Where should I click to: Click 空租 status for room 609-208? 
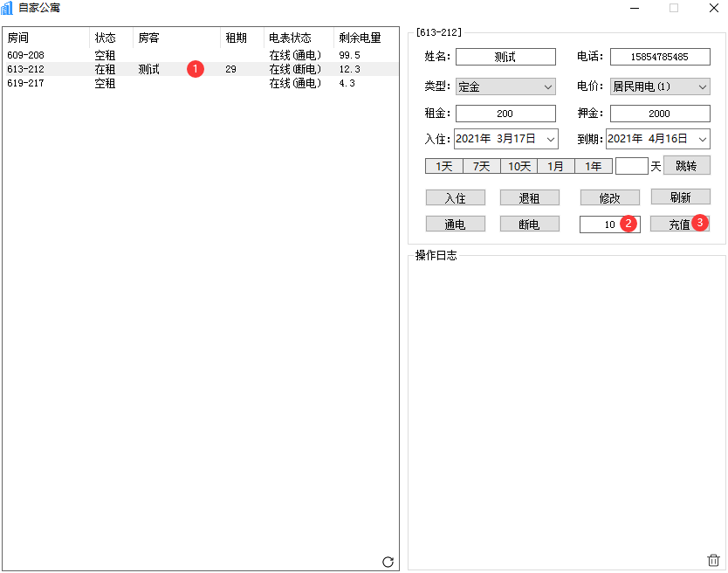[105, 55]
